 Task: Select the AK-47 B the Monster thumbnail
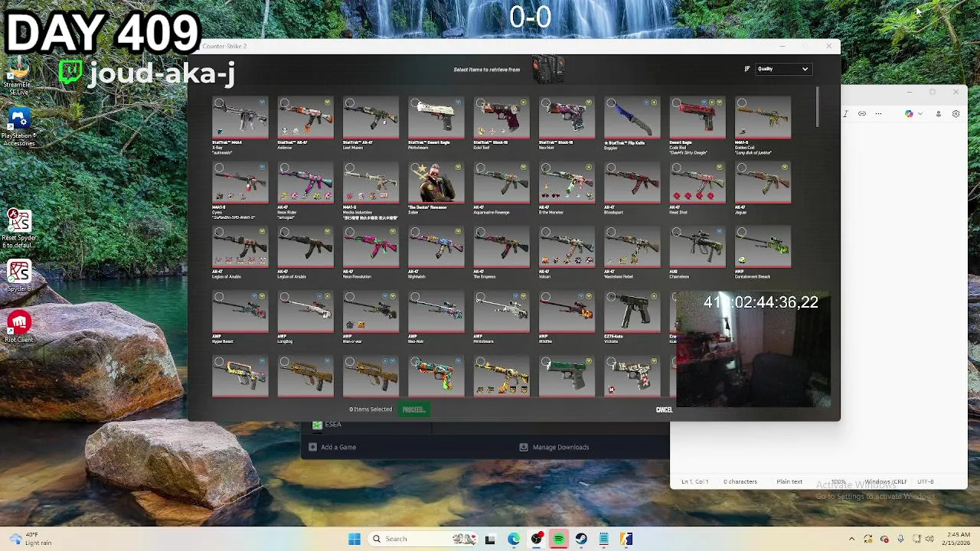[x=567, y=183]
